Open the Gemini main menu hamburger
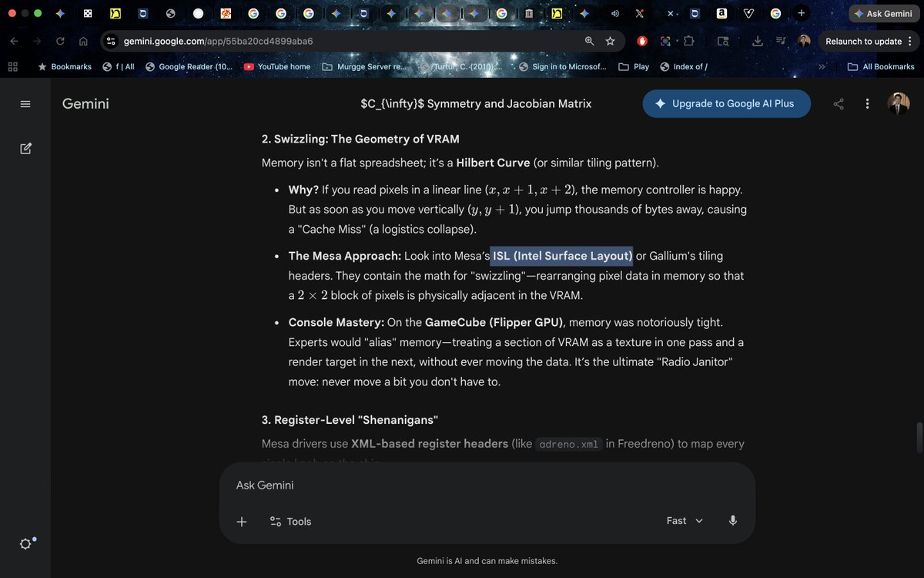 [x=25, y=104]
